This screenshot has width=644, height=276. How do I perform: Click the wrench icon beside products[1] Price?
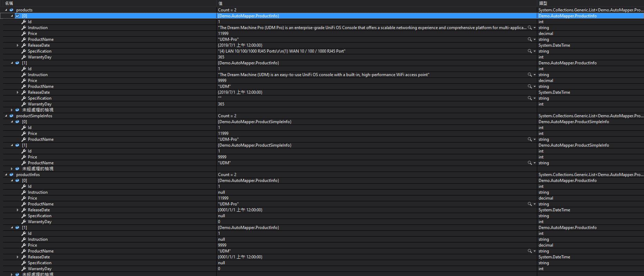point(23,81)
